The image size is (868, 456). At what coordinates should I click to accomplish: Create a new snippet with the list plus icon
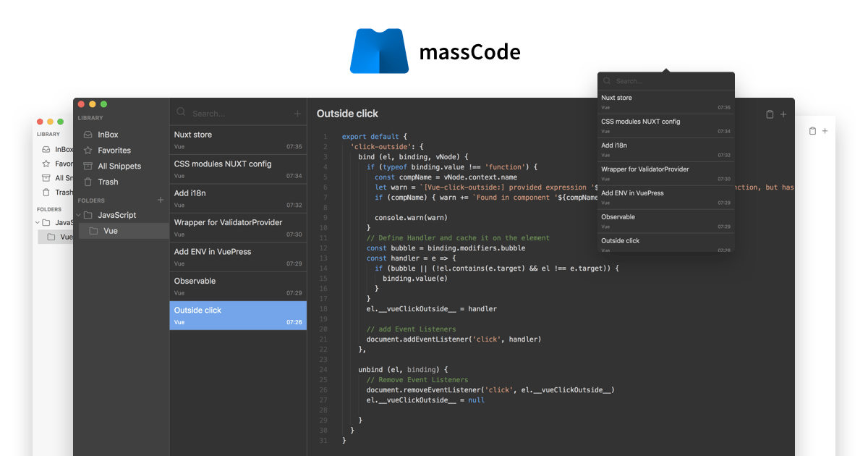click(297, 114)
